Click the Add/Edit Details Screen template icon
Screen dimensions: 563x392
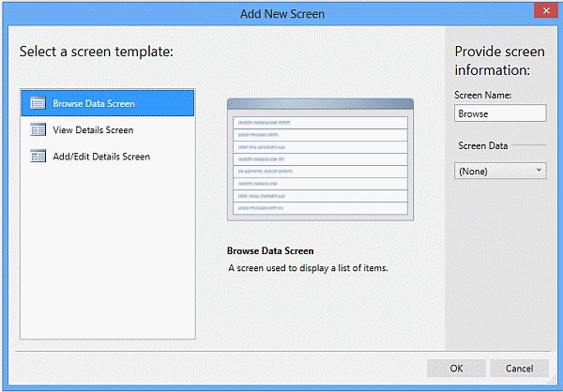tap(38, 157)
